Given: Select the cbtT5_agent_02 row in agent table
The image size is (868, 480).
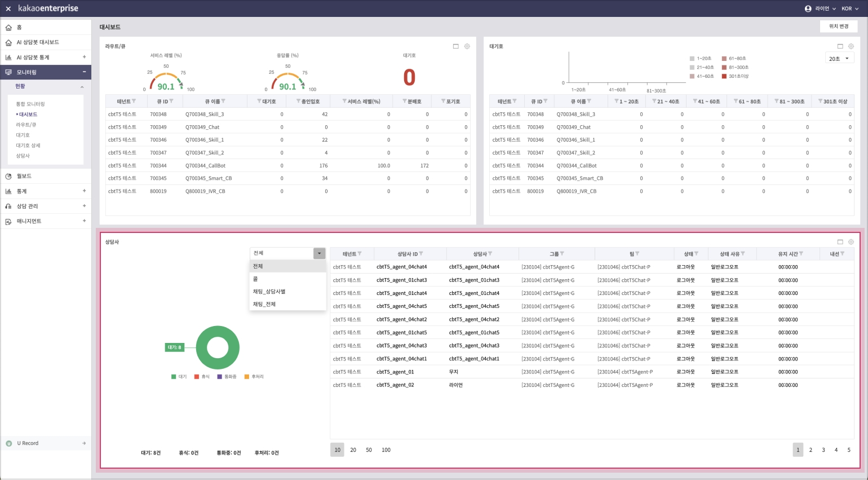Looking at the screenshot, I should (395, 385).
